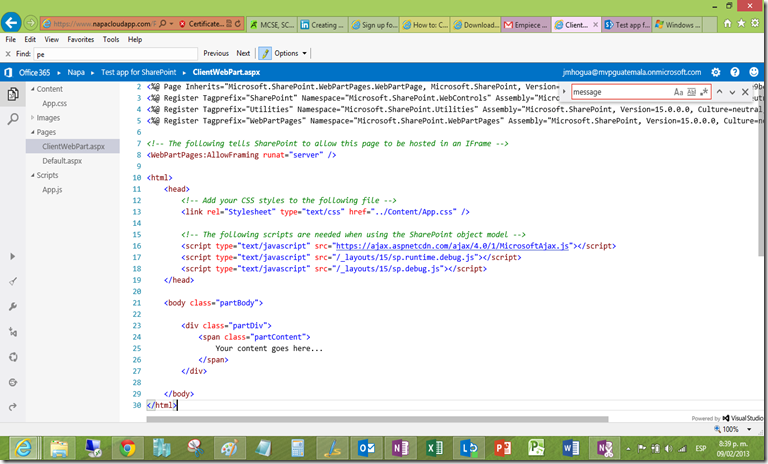Open the address bar search dropdown arrow

click(171, 24)
